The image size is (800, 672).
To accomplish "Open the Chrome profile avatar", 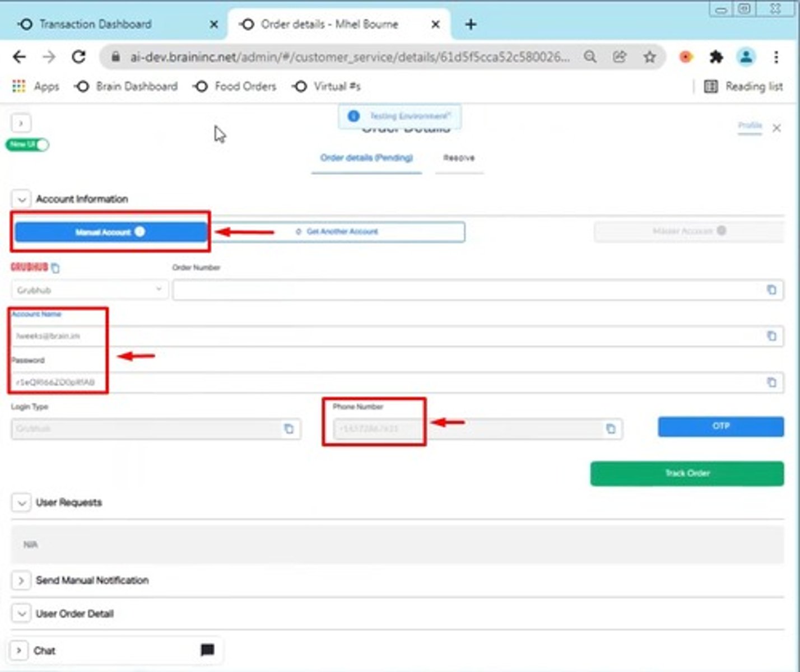I will (x=746, y=57).
